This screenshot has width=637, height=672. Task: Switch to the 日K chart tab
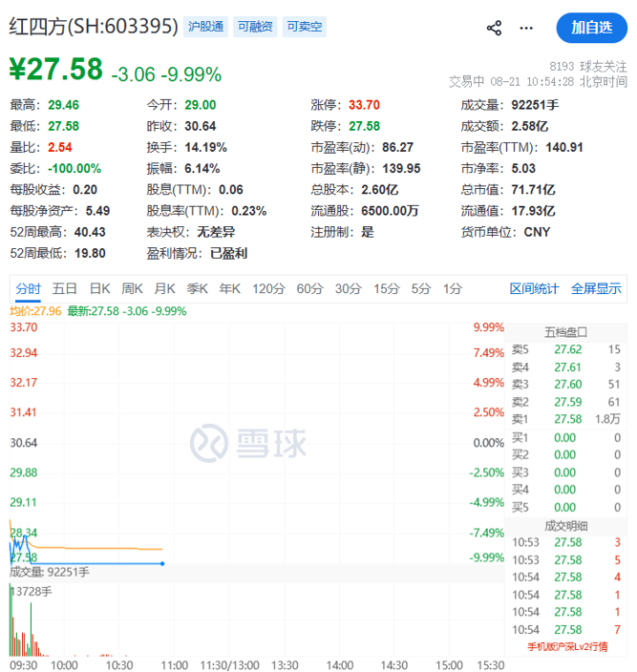(100, 289)
